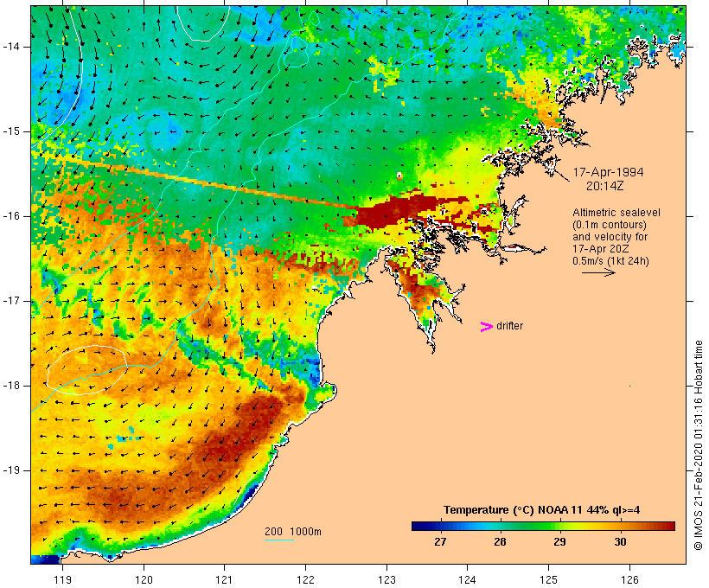Click the -16 latitude axis label
Viewport: 709px width, 588px height.
[x=11, y=216]
